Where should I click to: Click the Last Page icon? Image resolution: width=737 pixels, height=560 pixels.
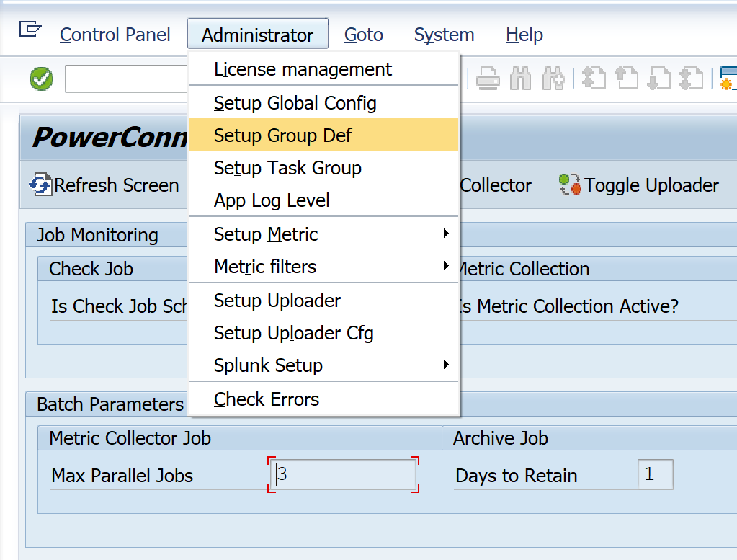click(x=691, y=79)
